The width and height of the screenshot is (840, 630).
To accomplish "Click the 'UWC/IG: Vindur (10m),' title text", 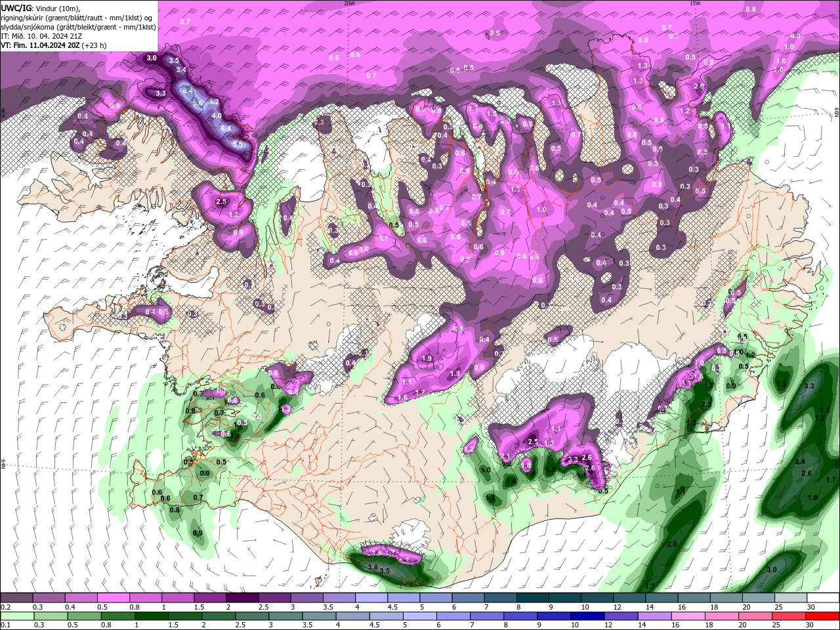I will [39, 8].
